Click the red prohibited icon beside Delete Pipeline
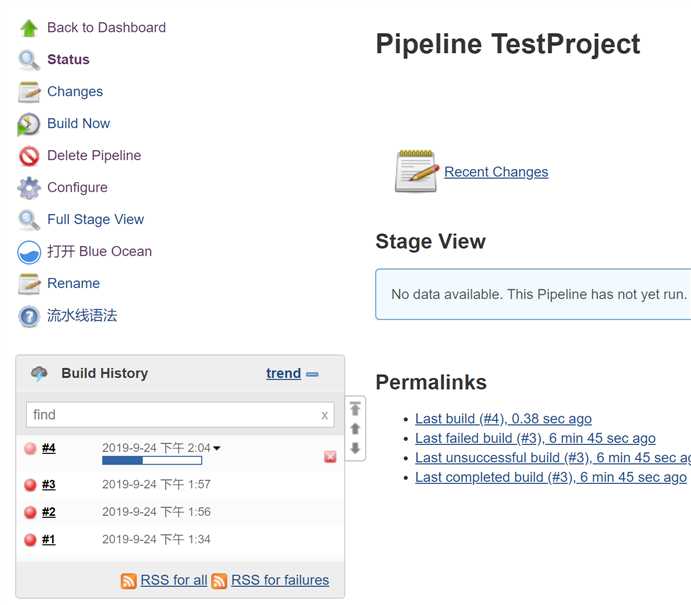This screenshot has width=691, height=605. 29,156
